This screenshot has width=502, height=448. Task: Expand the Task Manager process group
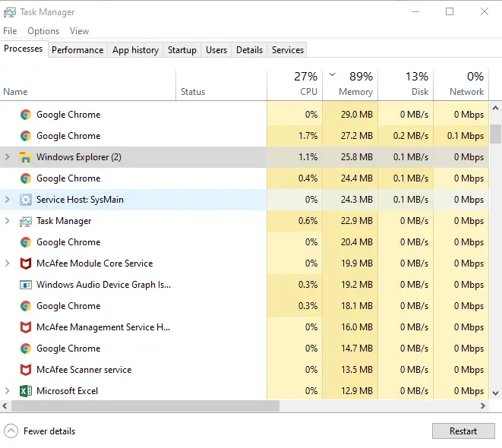coord(8,221)
